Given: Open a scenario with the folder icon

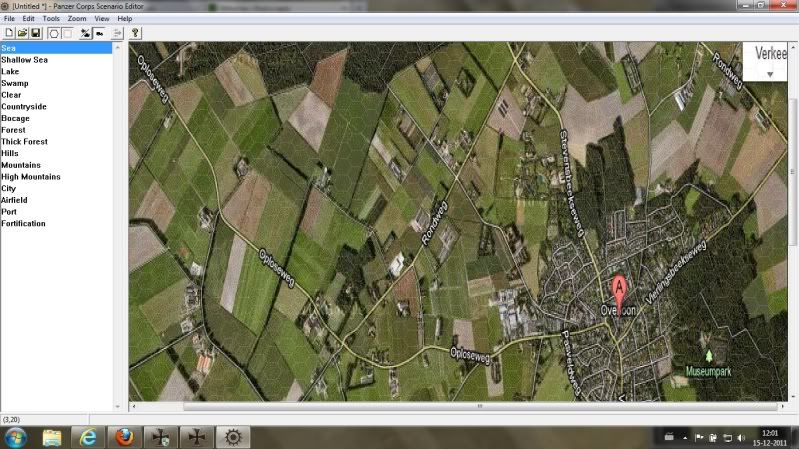Looking at the screenshot, I should (x=22, y=33).
